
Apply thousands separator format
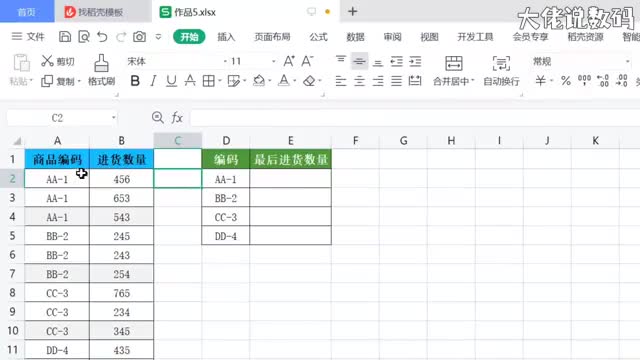pos(584,81)
